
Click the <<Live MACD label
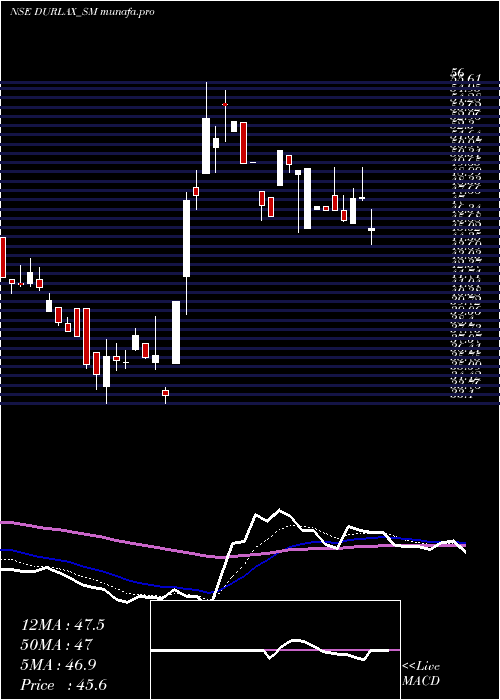coord(421,674)
